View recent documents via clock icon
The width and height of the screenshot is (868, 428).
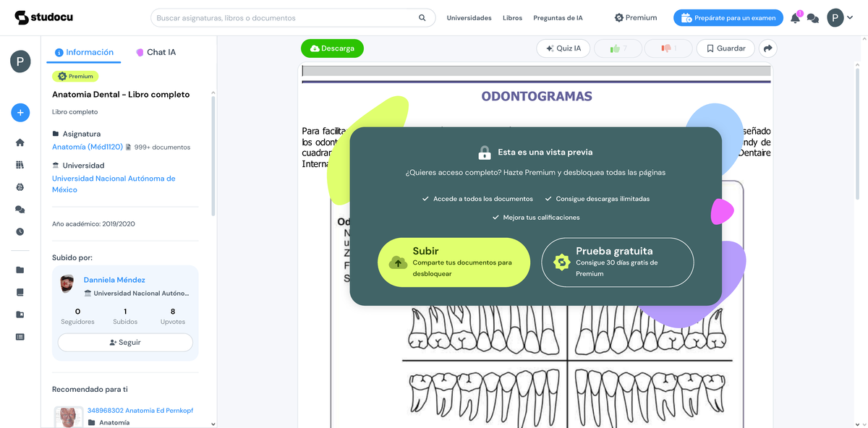click(x=20, y=231)
